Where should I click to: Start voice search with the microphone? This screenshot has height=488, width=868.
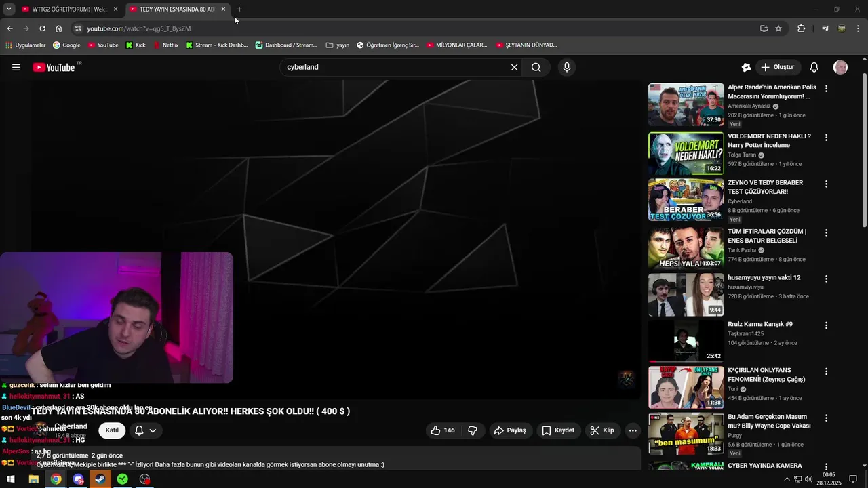[567, 67]
